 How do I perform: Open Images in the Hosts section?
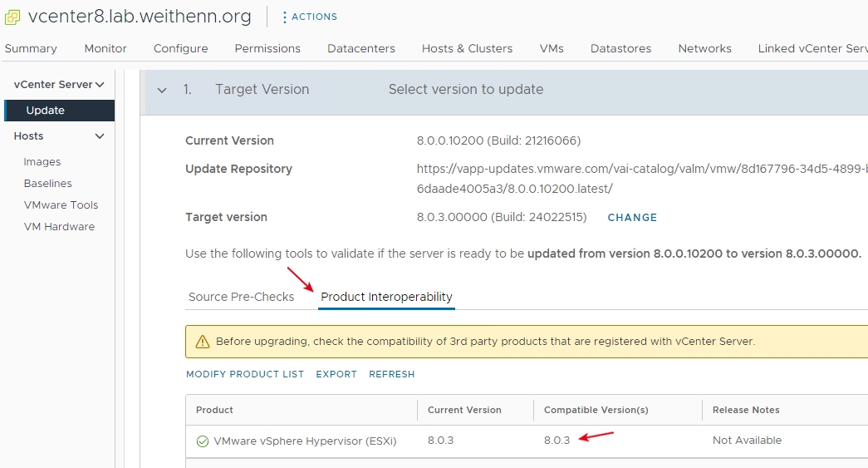tap(42, 162)
